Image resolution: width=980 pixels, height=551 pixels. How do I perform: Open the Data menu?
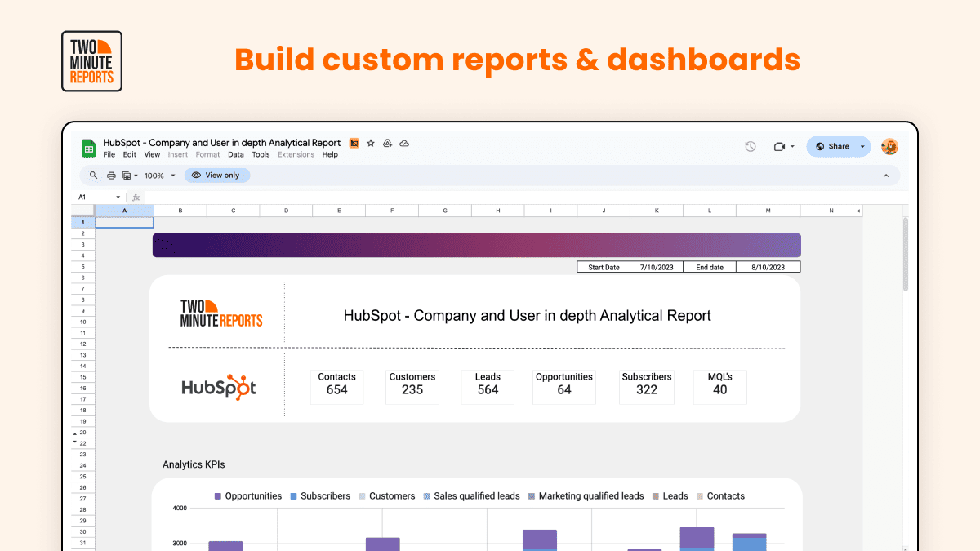[236, 154]
